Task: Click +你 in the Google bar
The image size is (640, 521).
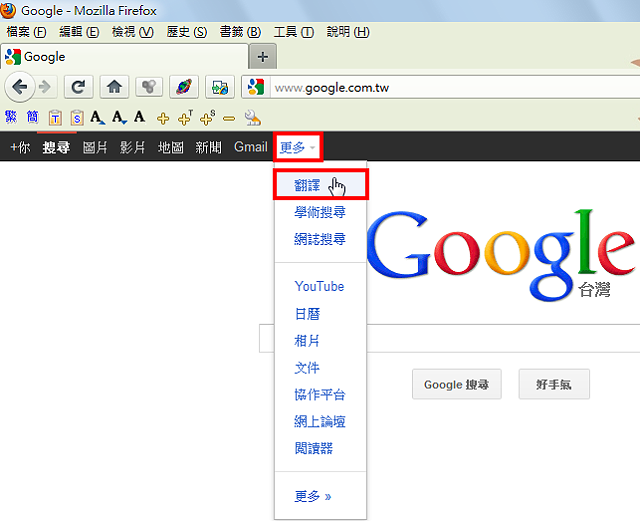Action: coord(20,147)
